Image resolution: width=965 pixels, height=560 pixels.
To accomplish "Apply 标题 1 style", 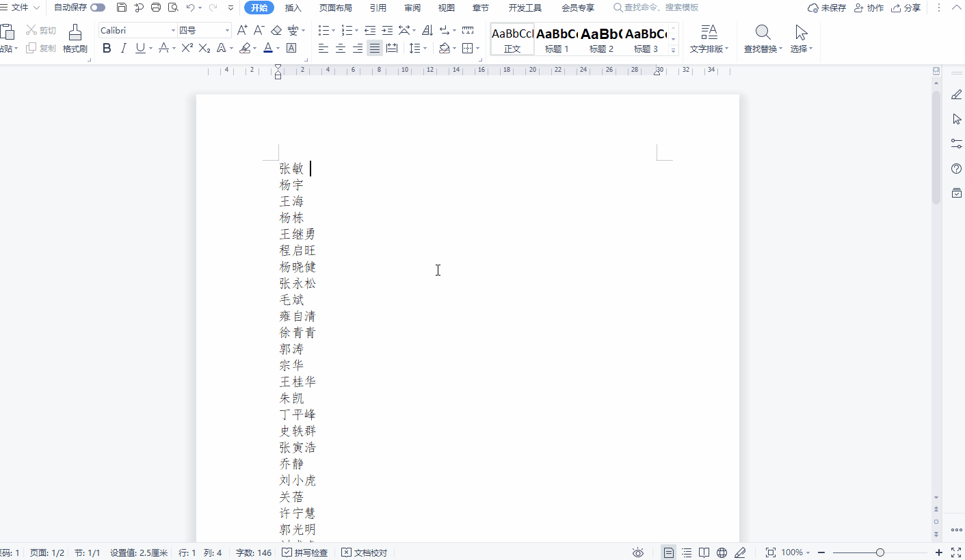I will click(557, 40).
